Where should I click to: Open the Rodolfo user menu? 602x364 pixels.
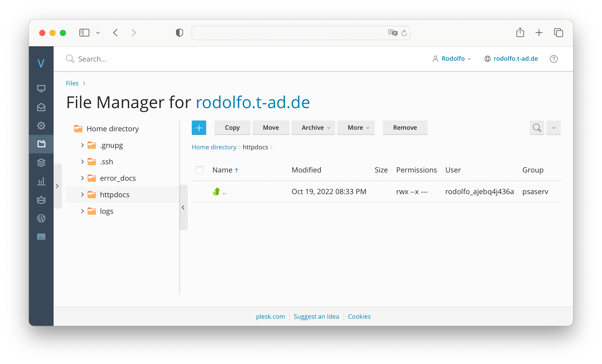click(452, 59)
